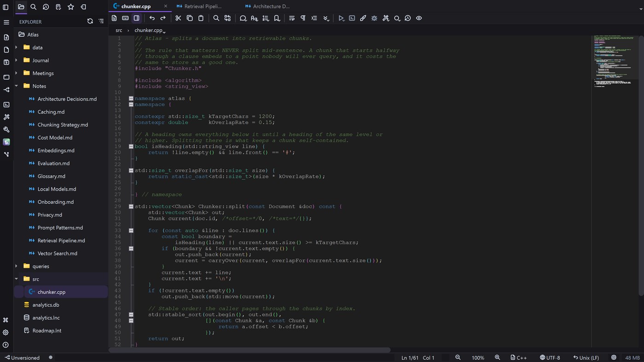Viewport: 644px width, 362px height.
Task: Zoom in using status bar plus magnifier
Action: coord(498,357)
